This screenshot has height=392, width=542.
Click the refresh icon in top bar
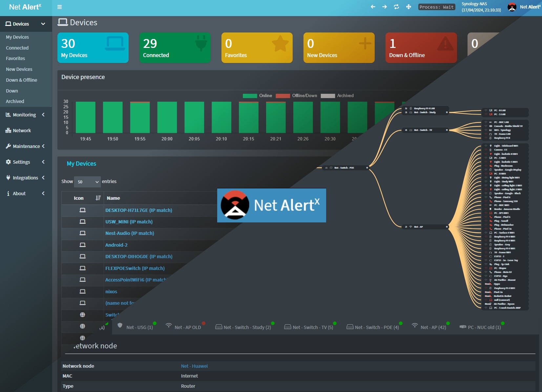pyautogui.click(x=396, y=7)
